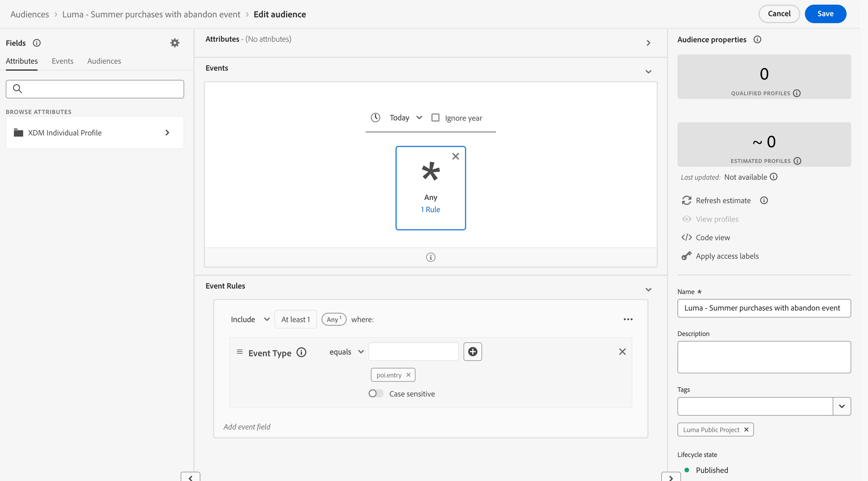Click the At least 1 count button
Image resolution: width=868 pixels, height=481 pixels.
(x=296, y=319)
